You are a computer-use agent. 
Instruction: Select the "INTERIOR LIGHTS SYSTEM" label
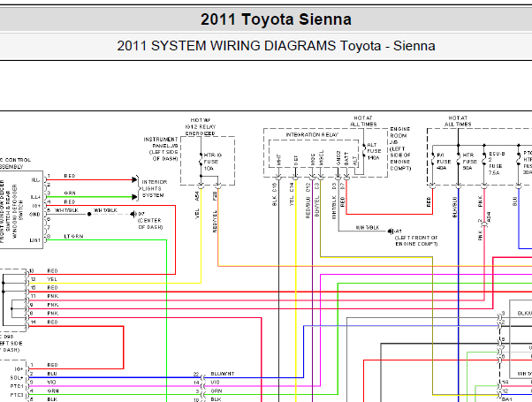(155, 188)
